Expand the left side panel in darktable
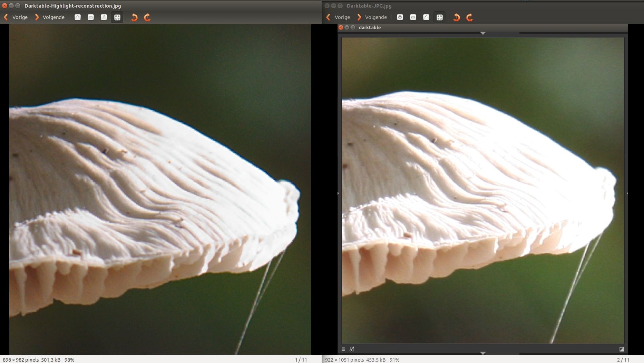This screenshot has width=644, height=363. coord(338,193)
